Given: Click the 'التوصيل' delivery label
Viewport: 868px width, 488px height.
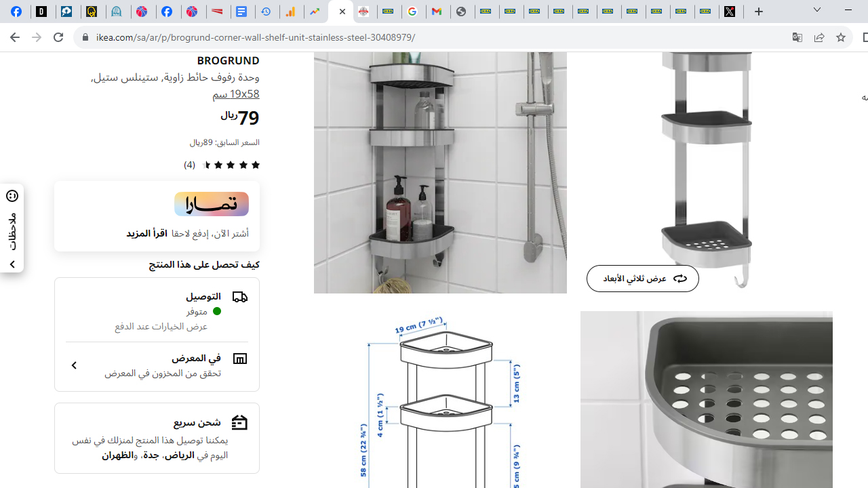Looking at the screenshot, I should click(203, 297).
